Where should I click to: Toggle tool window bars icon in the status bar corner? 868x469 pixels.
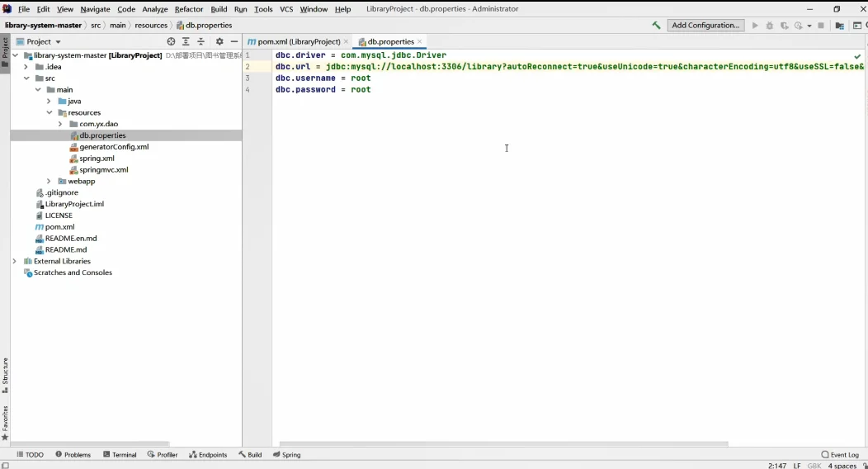pos(5,466)
